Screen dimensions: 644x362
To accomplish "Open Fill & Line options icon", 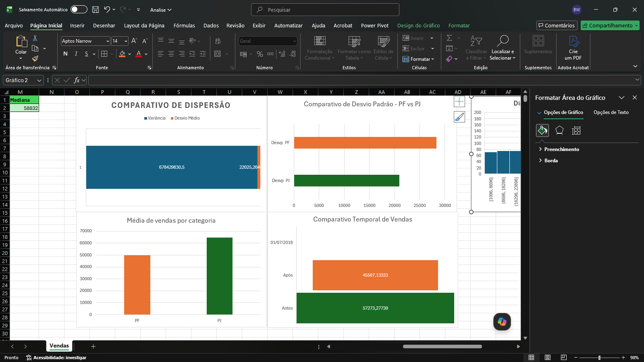I will 542,130.
